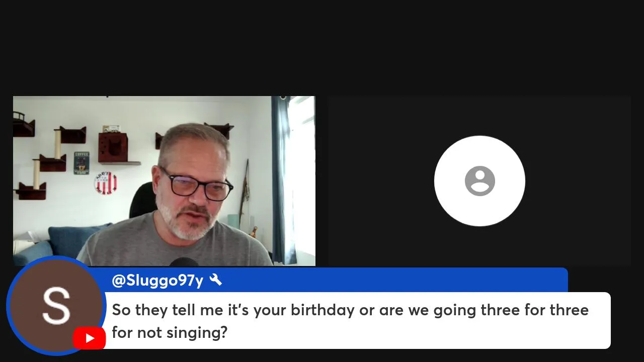Click the blue username banner bar

click(x=339, y=280)
